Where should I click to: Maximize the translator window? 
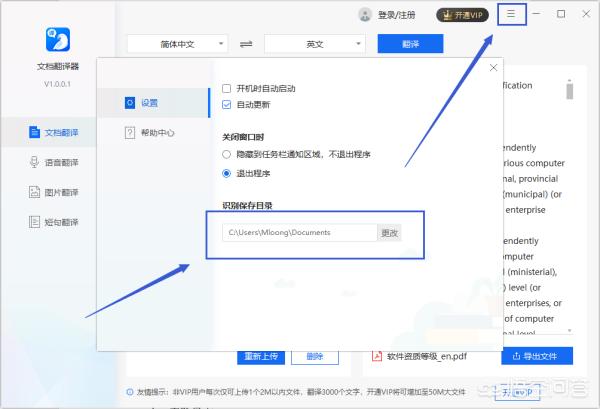click(x=561, y=14)
